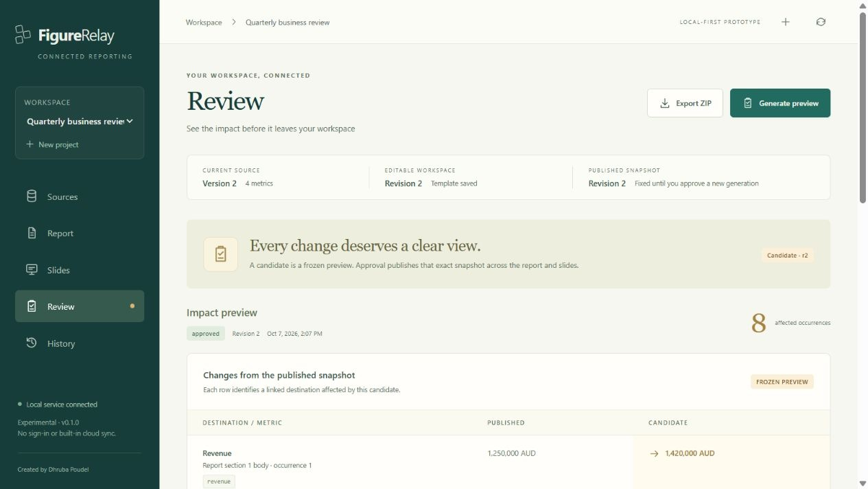Image resolution: width=868 pixels, height=489 pixels.
Task: Click Every change deserves a clear view heading
Action: pos(365,246)
